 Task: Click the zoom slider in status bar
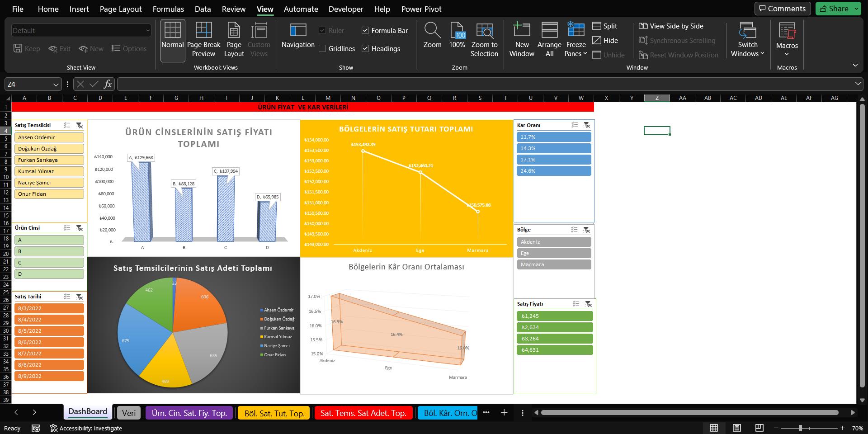coord(800,428)
